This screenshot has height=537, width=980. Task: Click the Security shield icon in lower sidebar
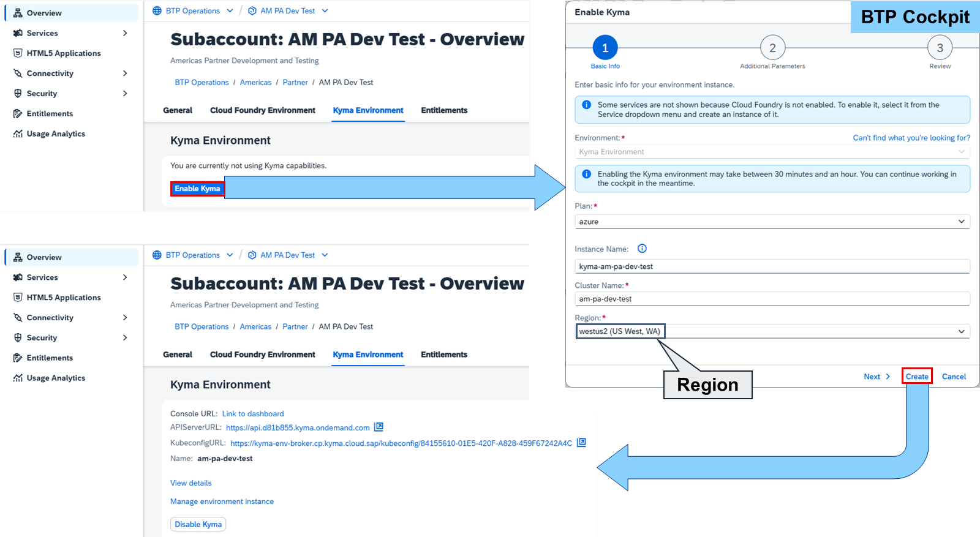(x=18, y=338)
